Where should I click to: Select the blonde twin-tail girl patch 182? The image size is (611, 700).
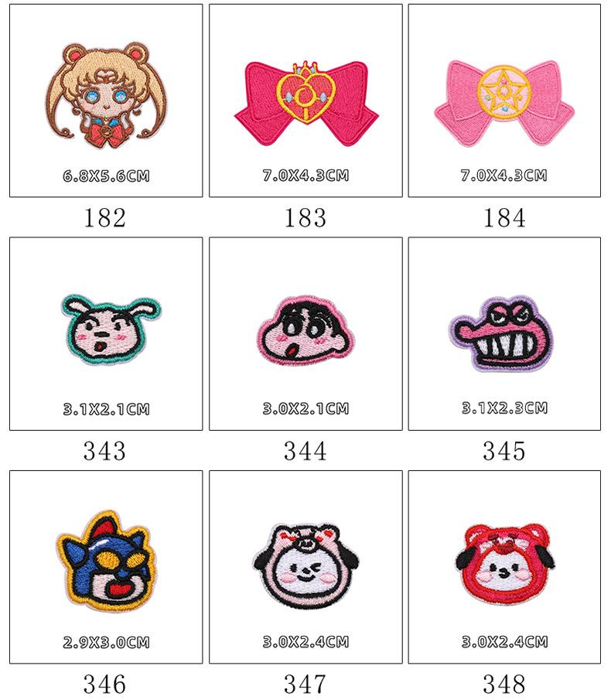point(106,95)
